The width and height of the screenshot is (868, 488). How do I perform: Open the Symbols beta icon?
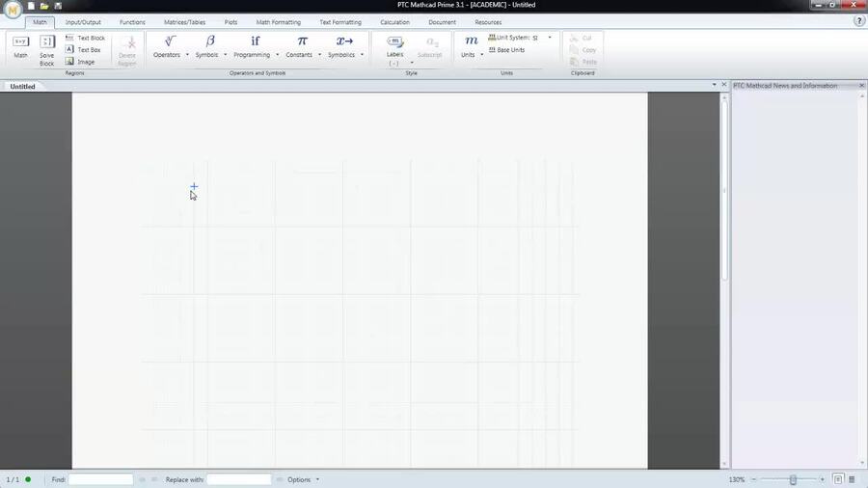click(210, 41)
